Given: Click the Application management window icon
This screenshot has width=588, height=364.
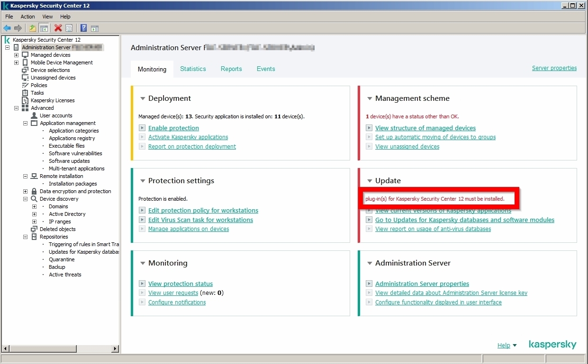Looking at the screenshot, I should [x=34, y=123].
